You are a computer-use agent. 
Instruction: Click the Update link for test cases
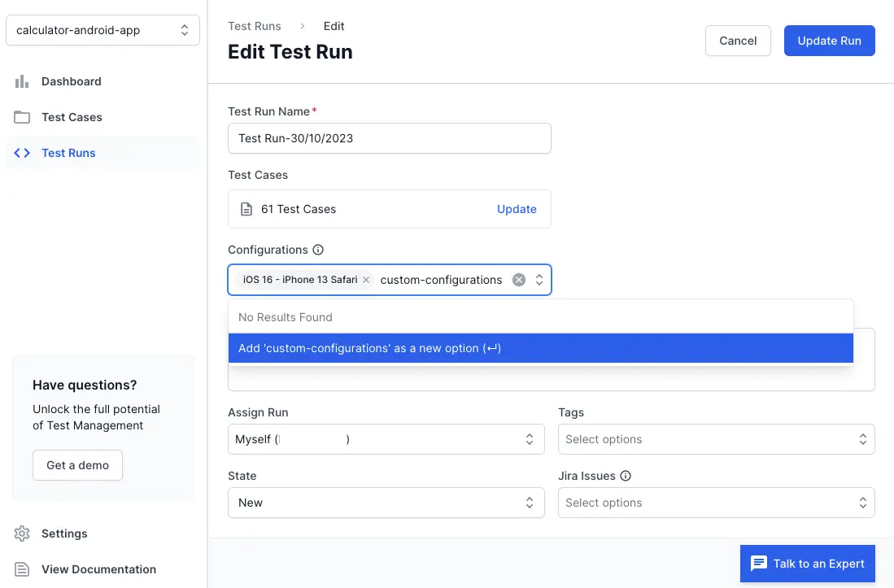[x=517, y=209]
